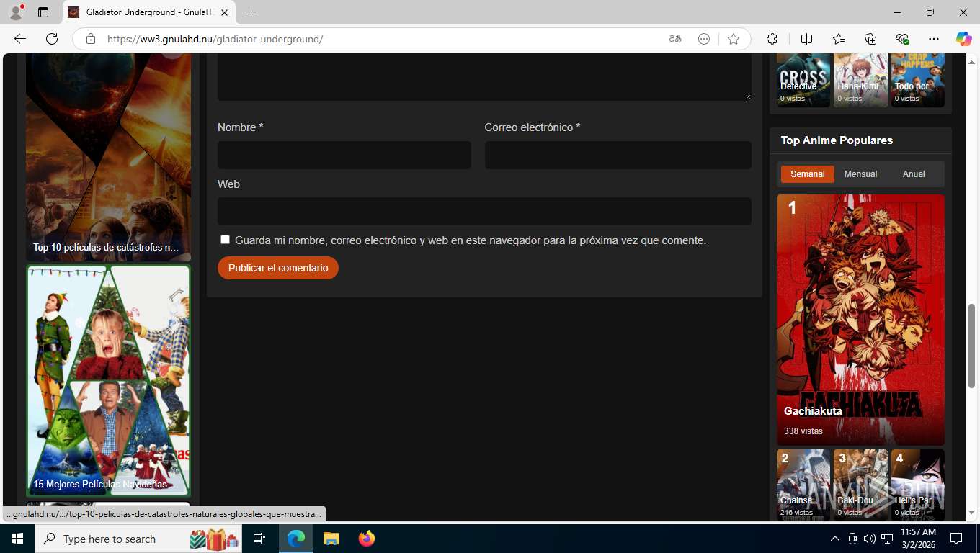
Task: Open the translate page option
Action: (x=675, y=39)
